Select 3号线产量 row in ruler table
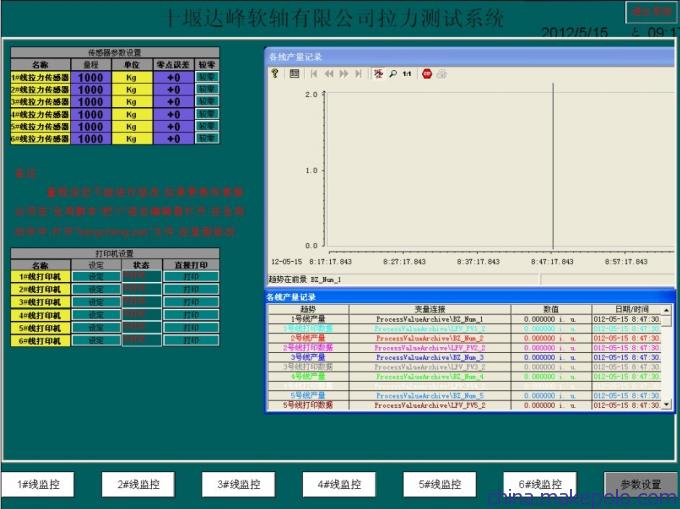The height and width of the screenshot is (509, 680). (465, 357)
